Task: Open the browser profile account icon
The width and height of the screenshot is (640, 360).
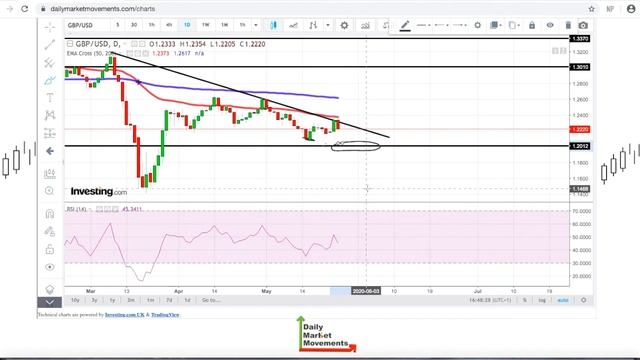Action: tap(631, 9)
